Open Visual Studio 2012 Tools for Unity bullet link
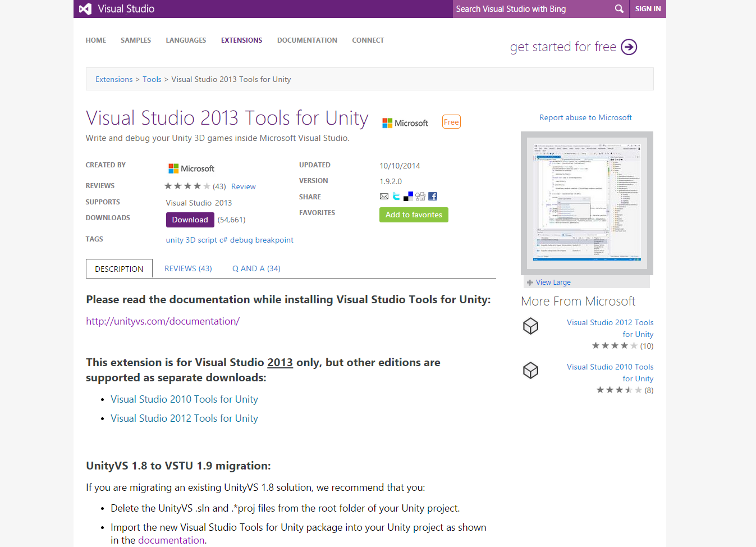The height and width of the screenshot is (547, 756). pos(184,418)
